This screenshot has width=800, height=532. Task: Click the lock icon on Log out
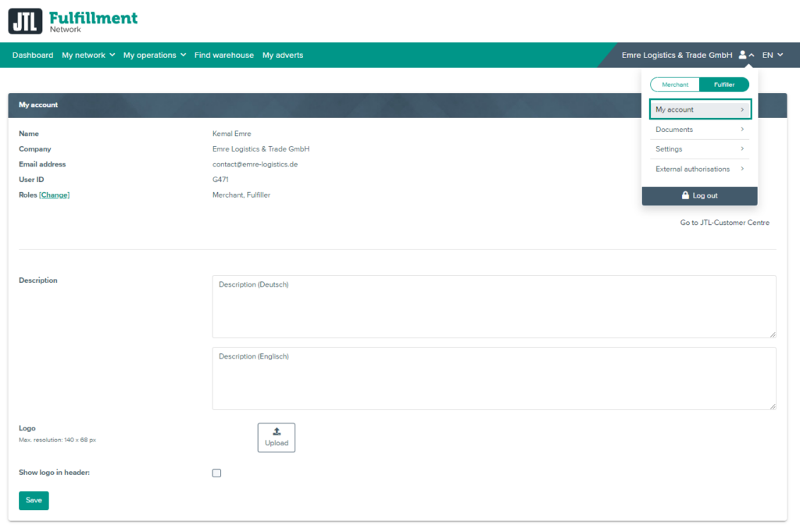[685, 195]
